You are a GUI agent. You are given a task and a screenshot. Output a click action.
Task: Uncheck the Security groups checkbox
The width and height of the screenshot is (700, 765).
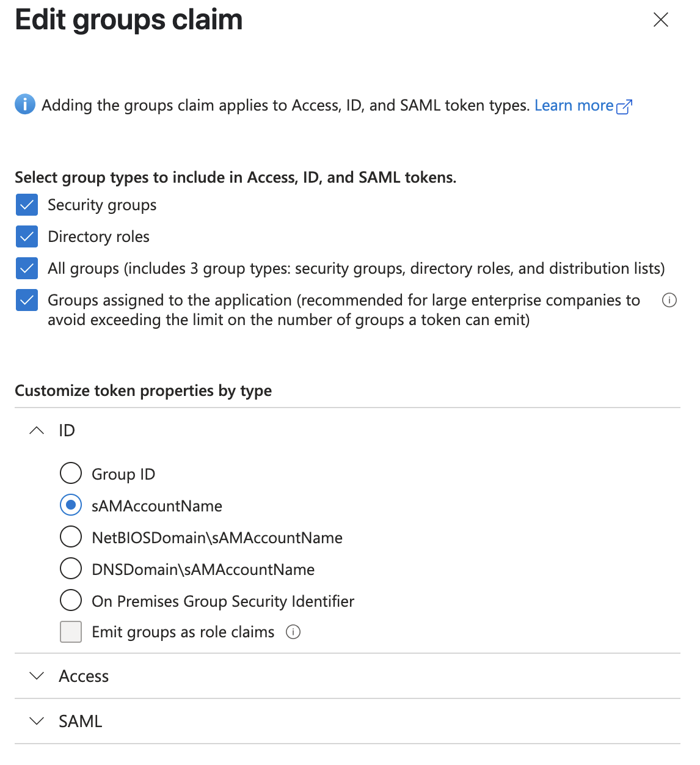26,205
